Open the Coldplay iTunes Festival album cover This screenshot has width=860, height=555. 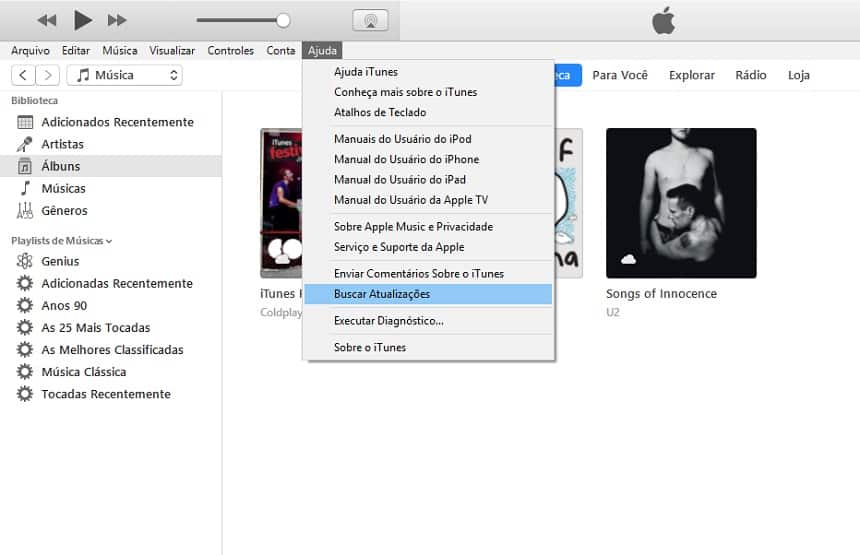[x=281, y=203]
